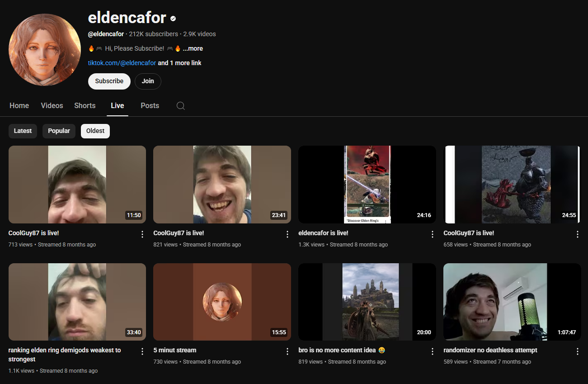Switch to the Videos tab

point(52,105)
